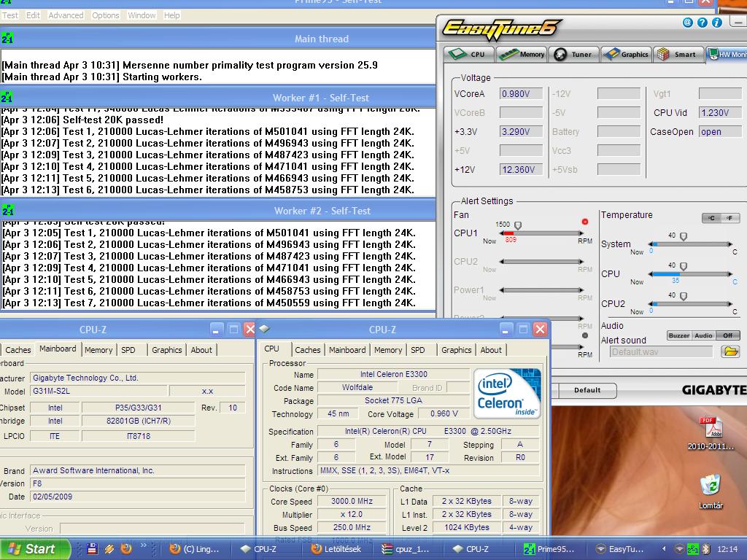Viewport: 747px width, 560px height.
Task: Open EasyTune6 Graphics tab
Action: click(626, 54)
